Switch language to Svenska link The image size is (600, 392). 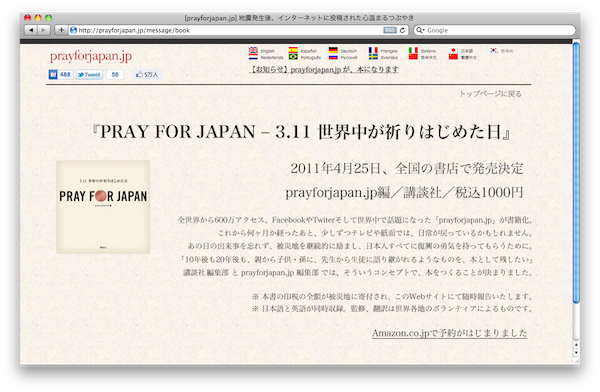tap(389, 57)
